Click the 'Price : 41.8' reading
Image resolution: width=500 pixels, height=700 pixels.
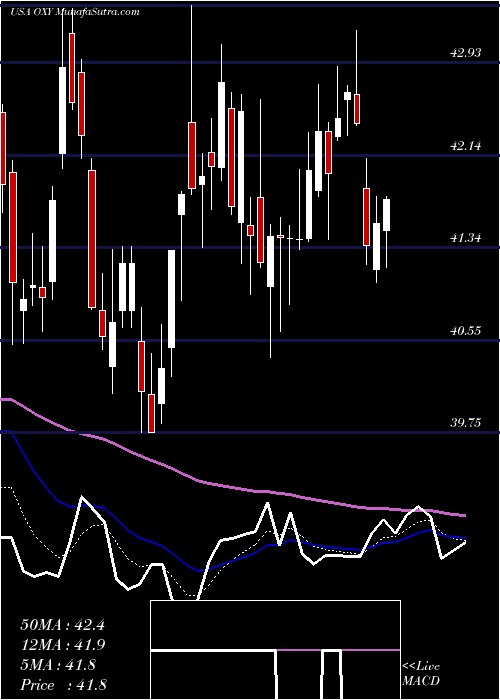coord(63,685)
